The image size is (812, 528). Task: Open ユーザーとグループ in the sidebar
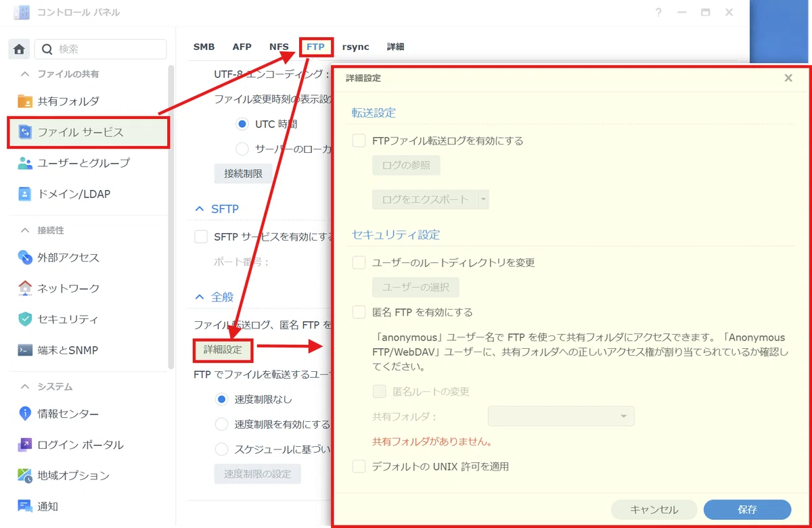click(88, 163)
